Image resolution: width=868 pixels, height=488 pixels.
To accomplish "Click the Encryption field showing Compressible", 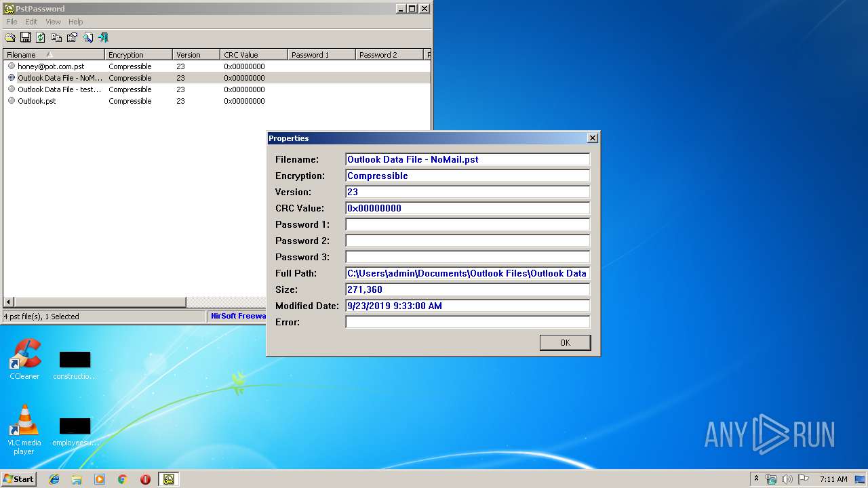I will (467, 176).
